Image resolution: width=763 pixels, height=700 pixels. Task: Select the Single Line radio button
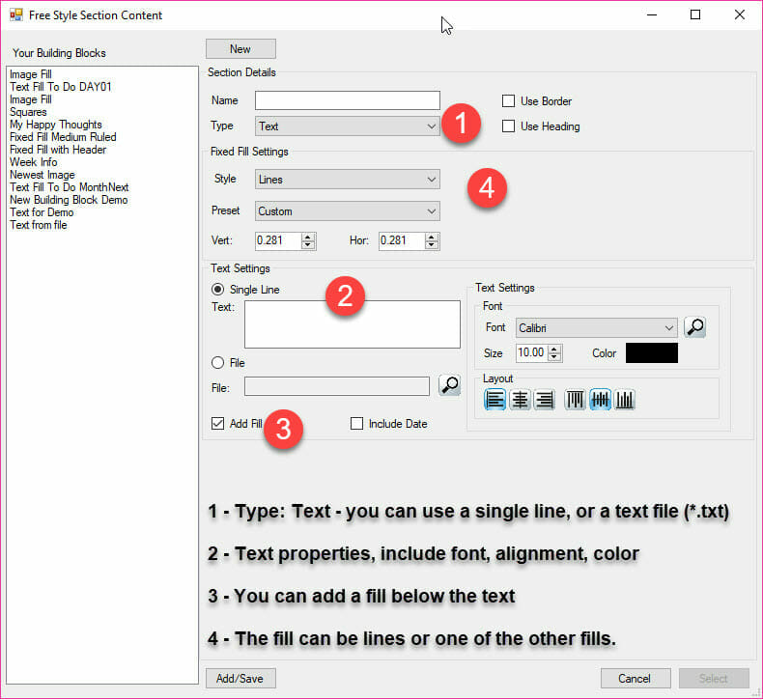pos(217,289)
